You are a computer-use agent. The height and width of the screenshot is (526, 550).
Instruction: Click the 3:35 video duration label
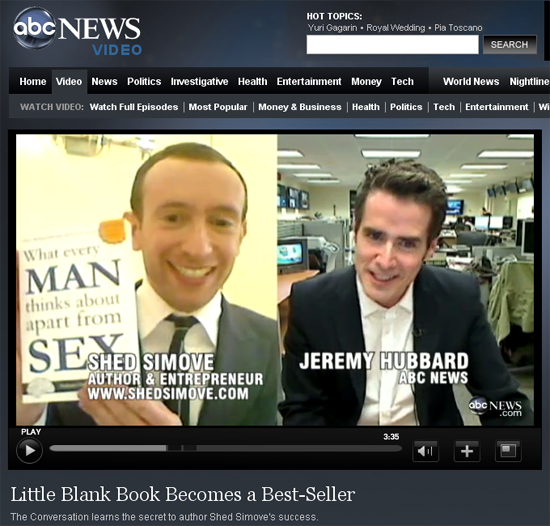pos(391,437)
